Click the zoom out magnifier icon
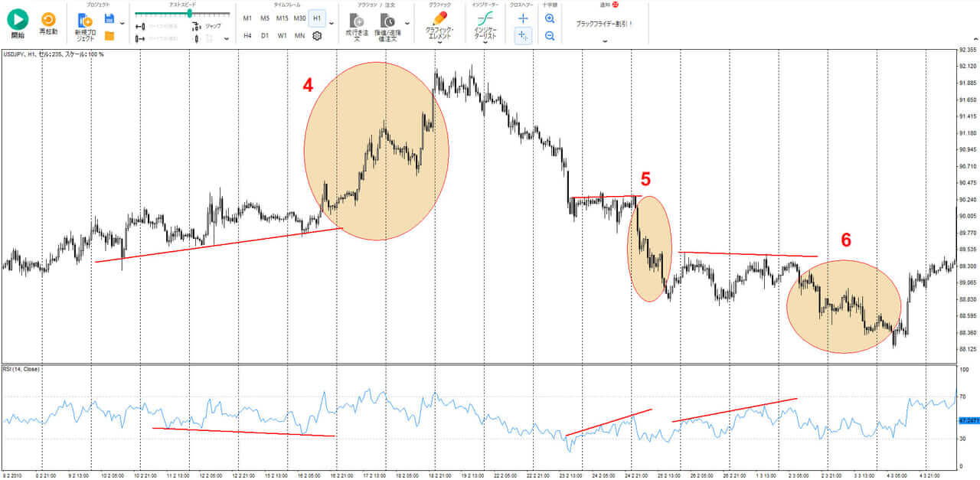The height and width of the screenshot is (480, 980). pyautogui.click(x=550, y=35)
